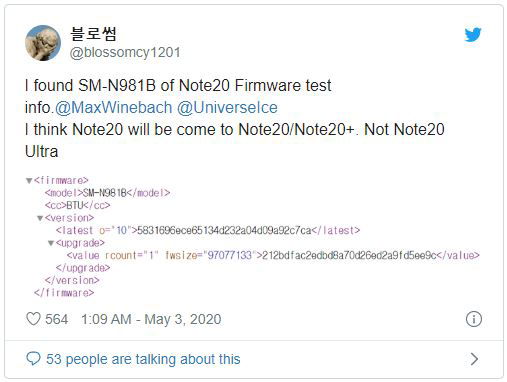Open 53 people are talking about this
The width and height of the screenshot is (507, 382).
pyautogui.click(x=143, y=359)
